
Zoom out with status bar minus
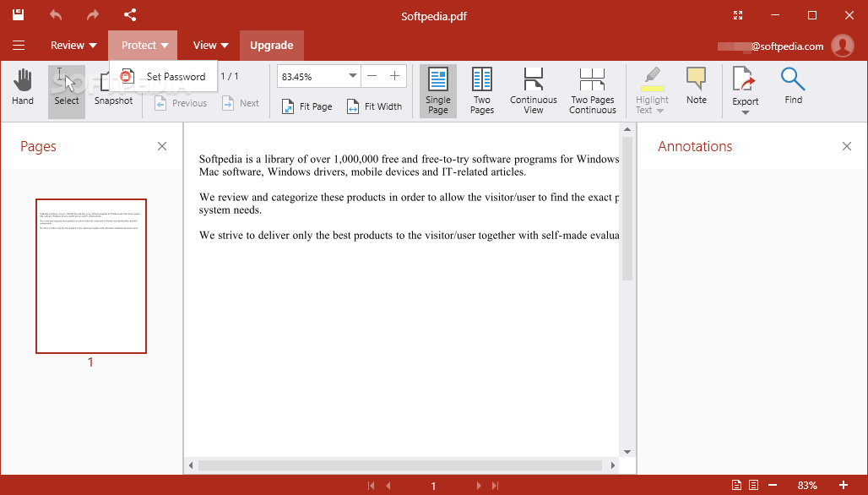tap(773, 485)
